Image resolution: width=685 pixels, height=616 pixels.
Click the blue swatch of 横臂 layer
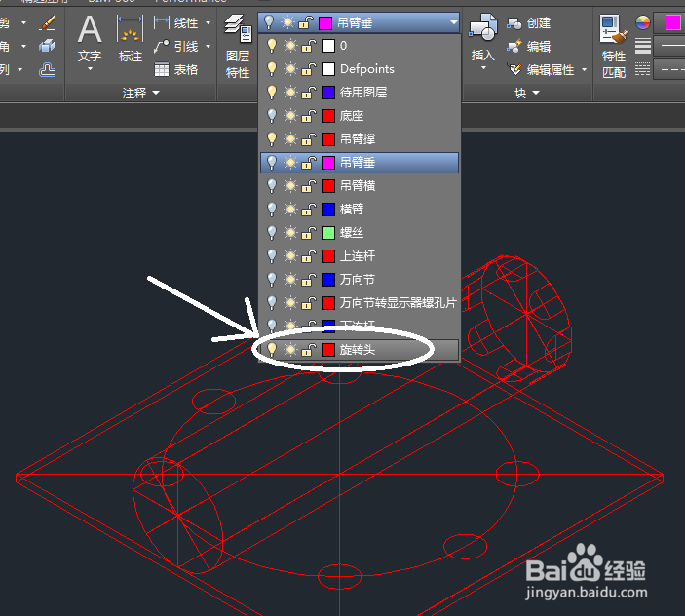coord(328,210)
